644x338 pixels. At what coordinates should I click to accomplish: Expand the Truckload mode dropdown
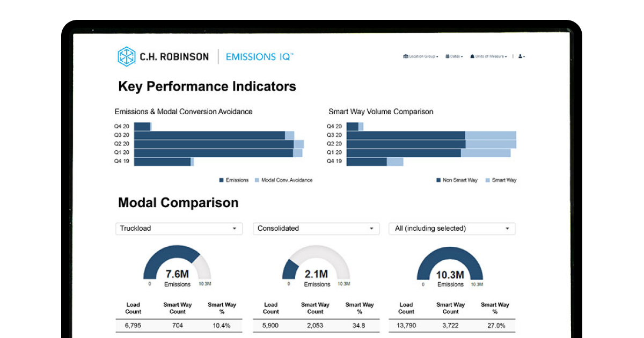pyautogui.click(x=179, y=229)
